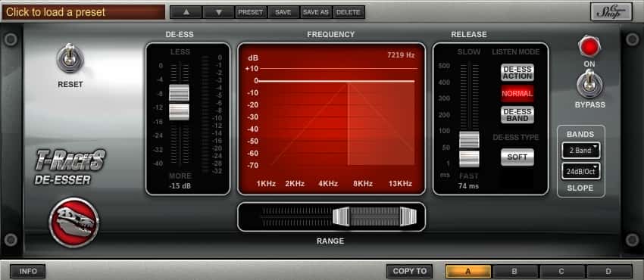Click the DE-ESS amount fader handle
644x280 pixels.
[179, 102]
